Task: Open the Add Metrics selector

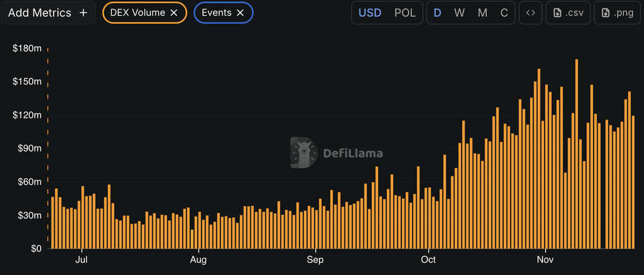Action: click(47, 12)
